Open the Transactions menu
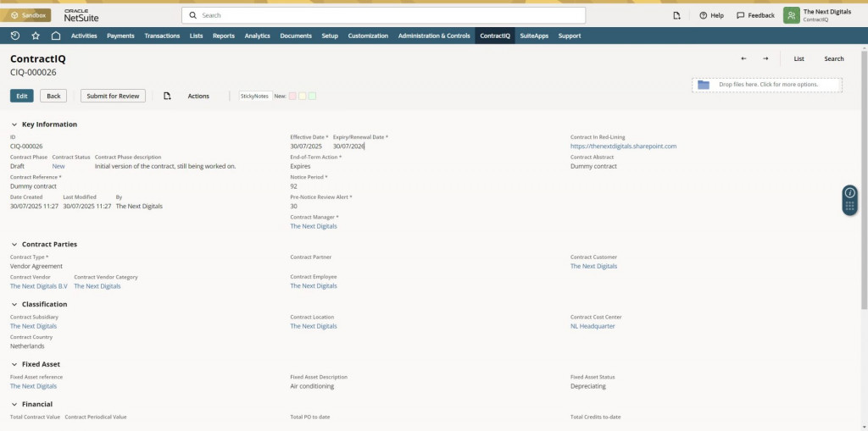The height and width of the screenshot is (431, 868). [162, 36]
